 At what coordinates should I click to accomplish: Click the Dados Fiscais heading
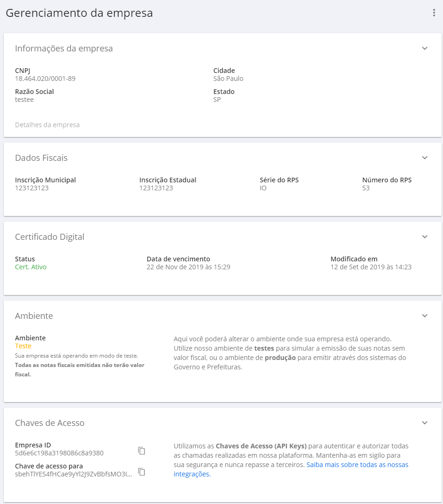click(x=41, y=158)
